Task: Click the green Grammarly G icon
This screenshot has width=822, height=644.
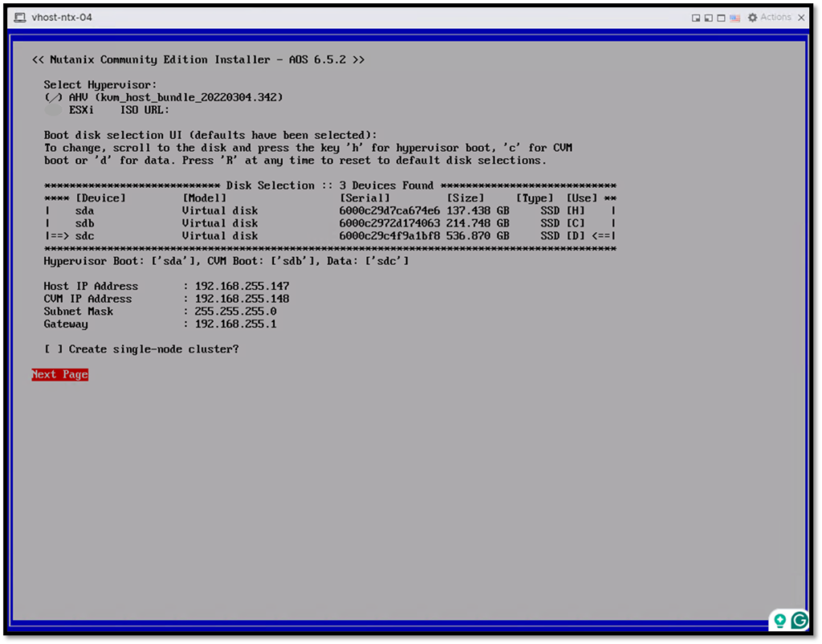Action: [800, 620]
